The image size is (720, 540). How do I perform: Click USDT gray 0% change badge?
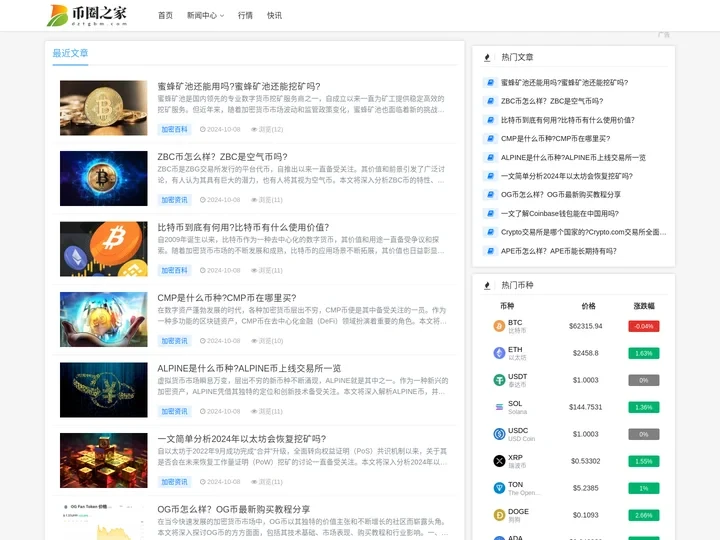click(x=644, y=380)
